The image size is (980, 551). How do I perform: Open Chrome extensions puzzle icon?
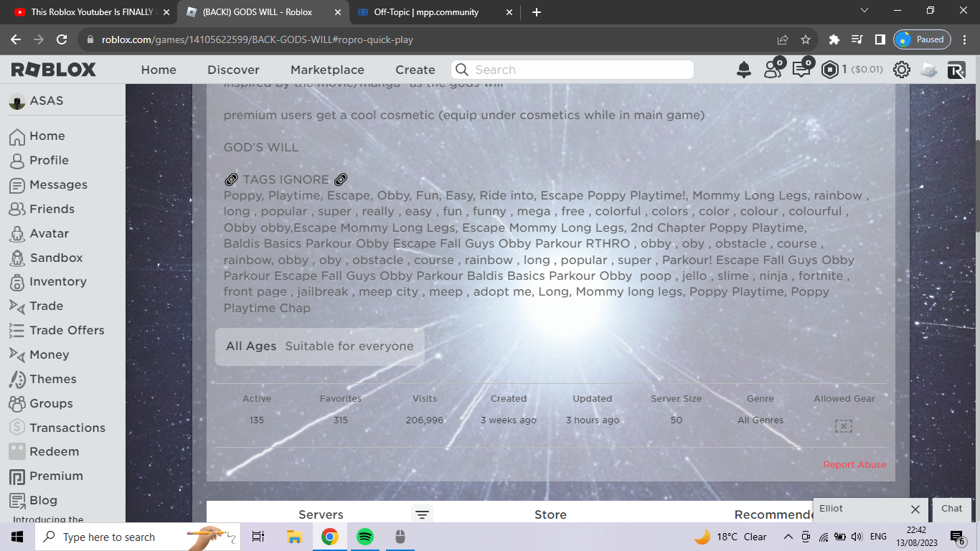point(834,39)
